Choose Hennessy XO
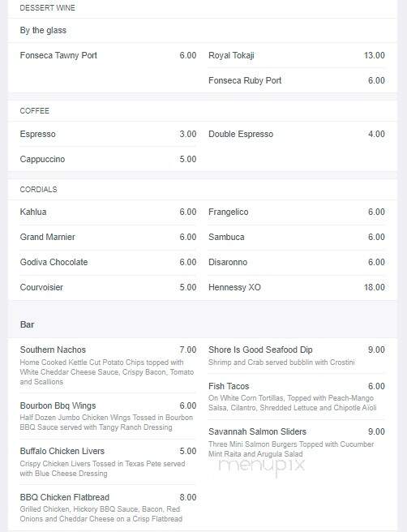 tap(234, 287)
